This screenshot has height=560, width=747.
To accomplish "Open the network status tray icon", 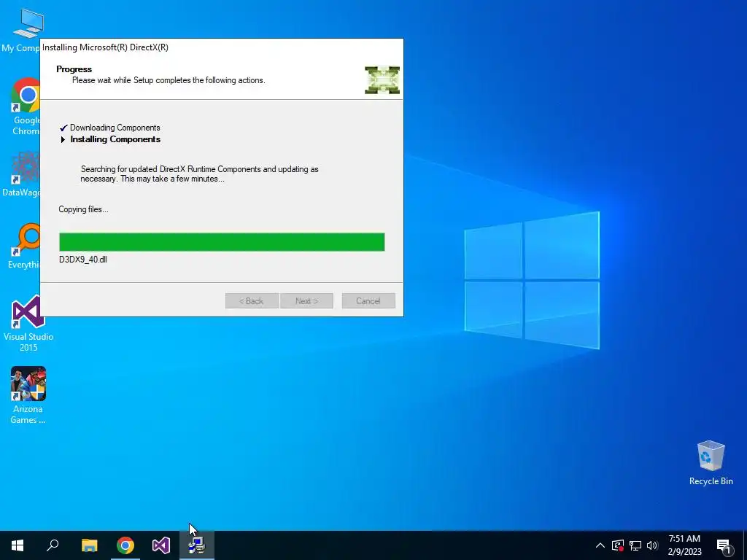I will (635, 545).
